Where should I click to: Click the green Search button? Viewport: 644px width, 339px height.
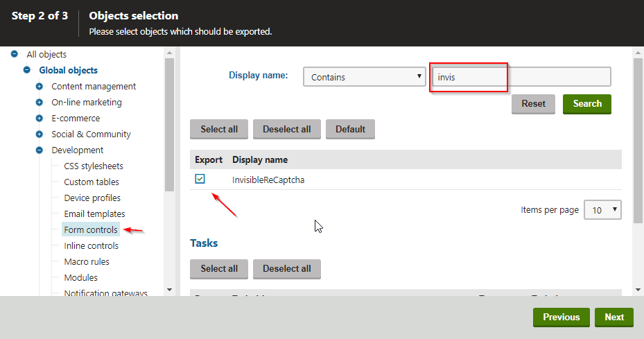point(586,104)
